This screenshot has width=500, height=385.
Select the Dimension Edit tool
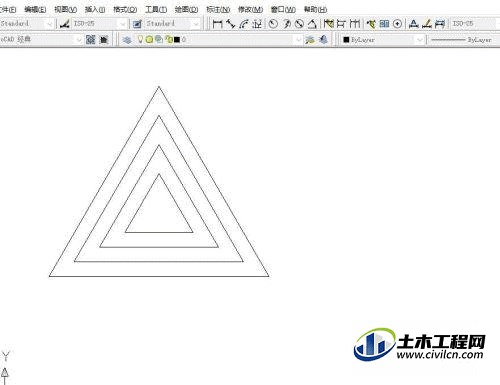click(414, 24)
